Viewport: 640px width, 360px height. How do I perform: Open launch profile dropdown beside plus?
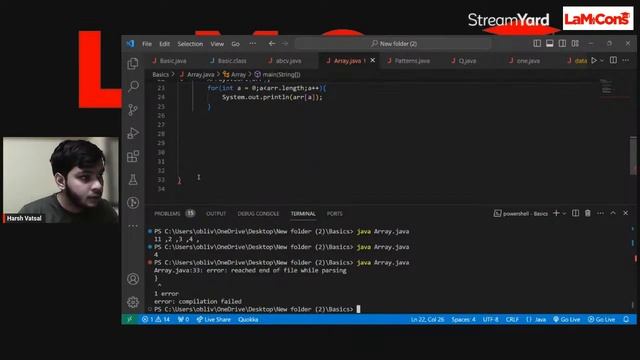[x=564, y=213]
